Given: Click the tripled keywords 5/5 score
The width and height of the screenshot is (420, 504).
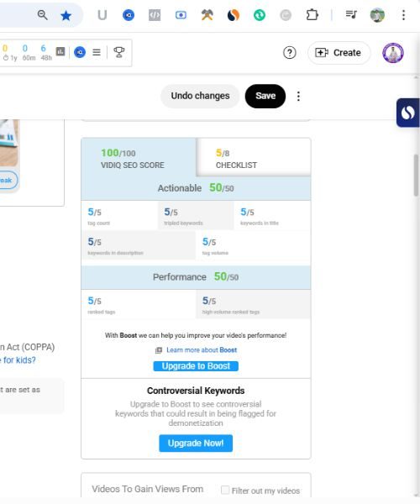Looking at the screenshot, I should click(x=196, y=216).
